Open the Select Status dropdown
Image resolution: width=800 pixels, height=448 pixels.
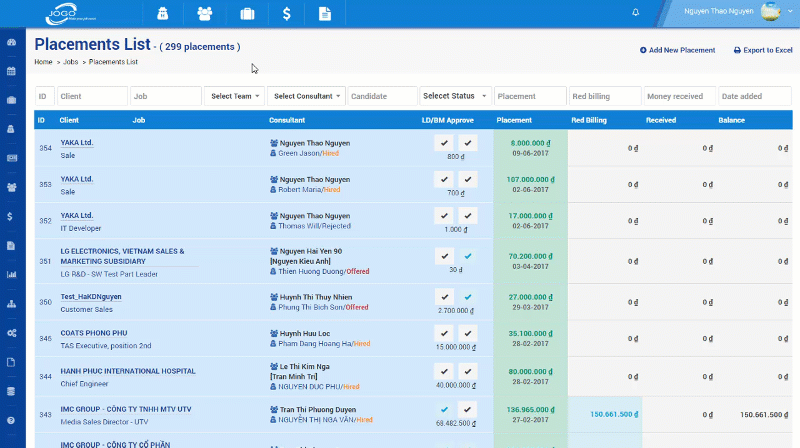[x=456, y=96]
